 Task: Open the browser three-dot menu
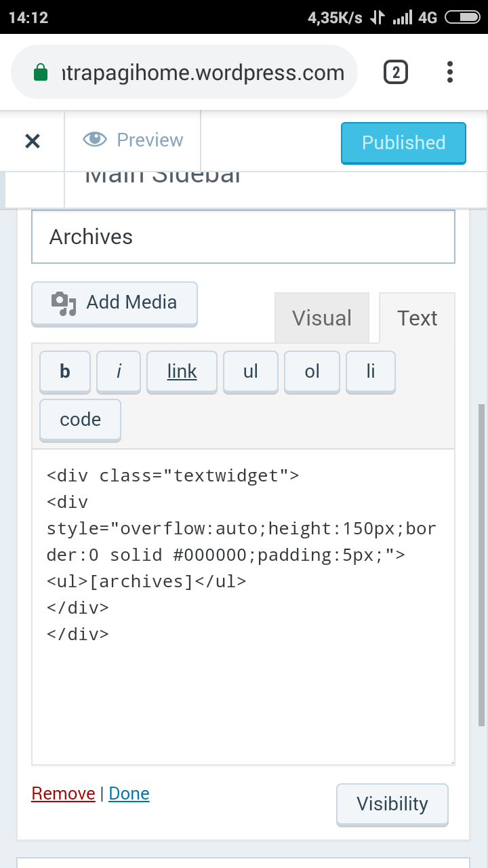point(450,72)
